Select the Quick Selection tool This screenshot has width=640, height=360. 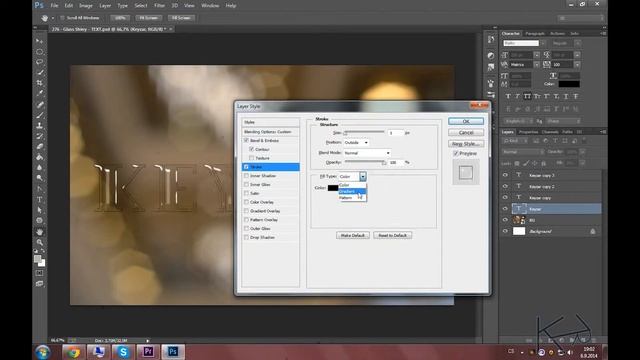tap(40, 73)
